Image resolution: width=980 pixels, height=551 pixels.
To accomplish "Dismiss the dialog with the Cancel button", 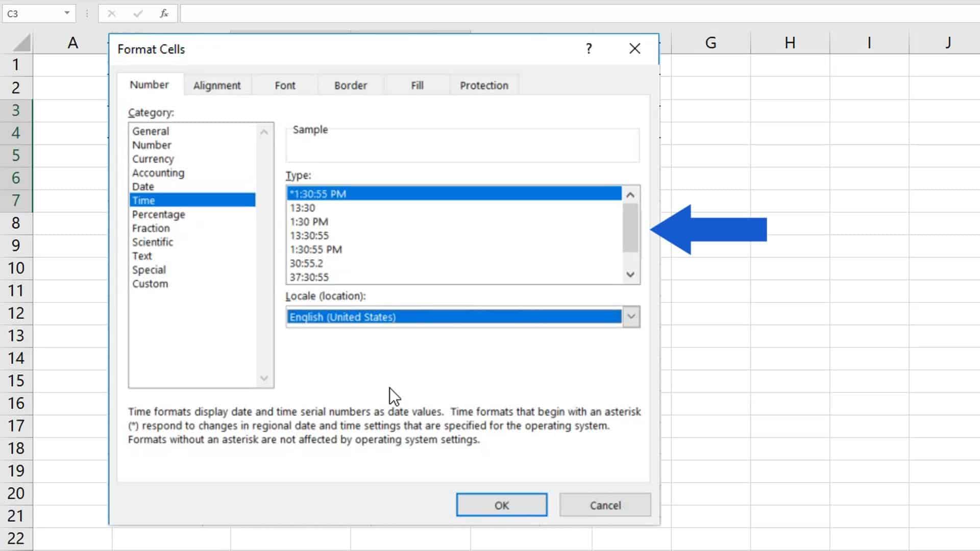I will [x=605, y=505].
